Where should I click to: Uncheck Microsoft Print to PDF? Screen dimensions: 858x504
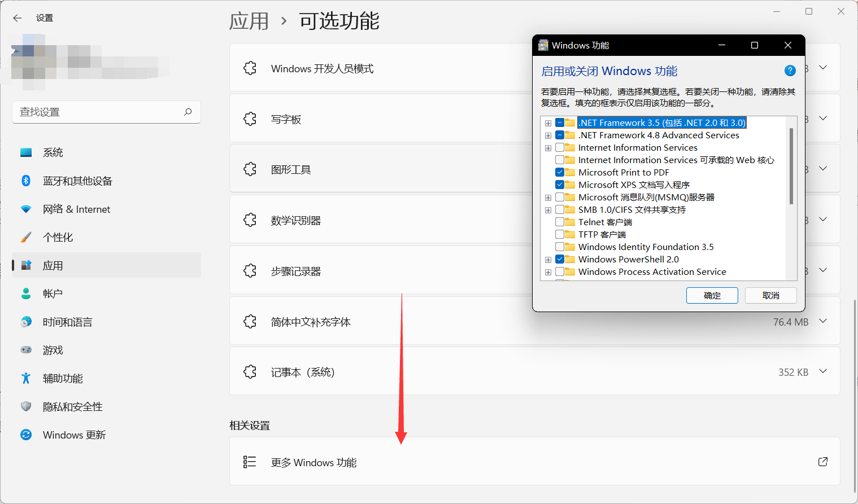pos(560,172)
